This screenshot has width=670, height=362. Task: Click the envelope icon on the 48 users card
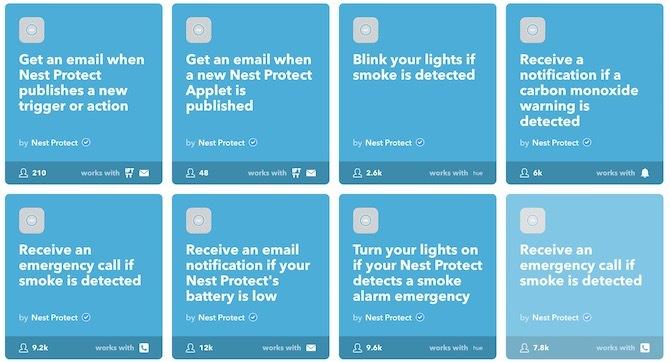pos(311,173)
